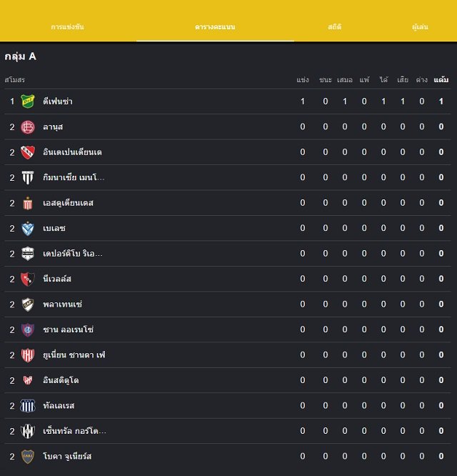Click the แต้ม points column header
This screenshot has width=457, height=476.
coord(441,79)
